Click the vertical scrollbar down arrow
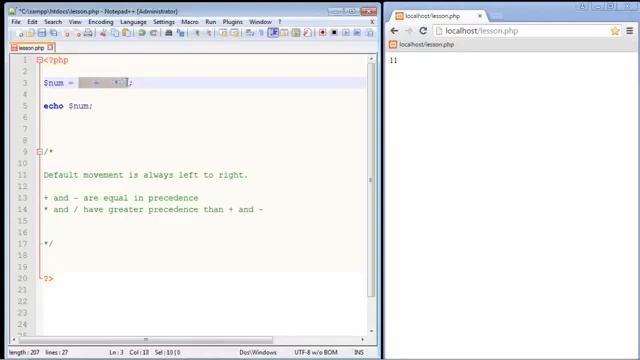Screen dimensions: 640x360 pos(371,331)
